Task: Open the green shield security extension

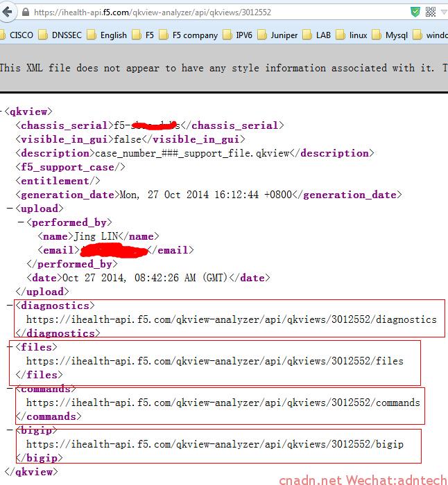Action: point(415,12)
